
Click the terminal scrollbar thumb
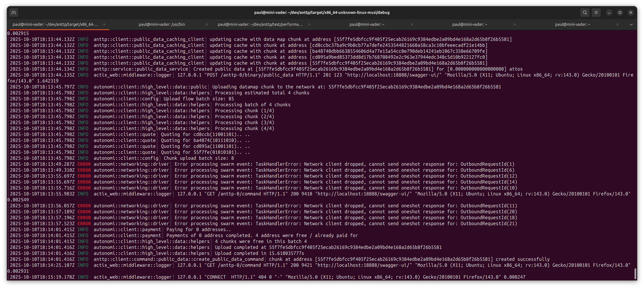coord(635,274)
